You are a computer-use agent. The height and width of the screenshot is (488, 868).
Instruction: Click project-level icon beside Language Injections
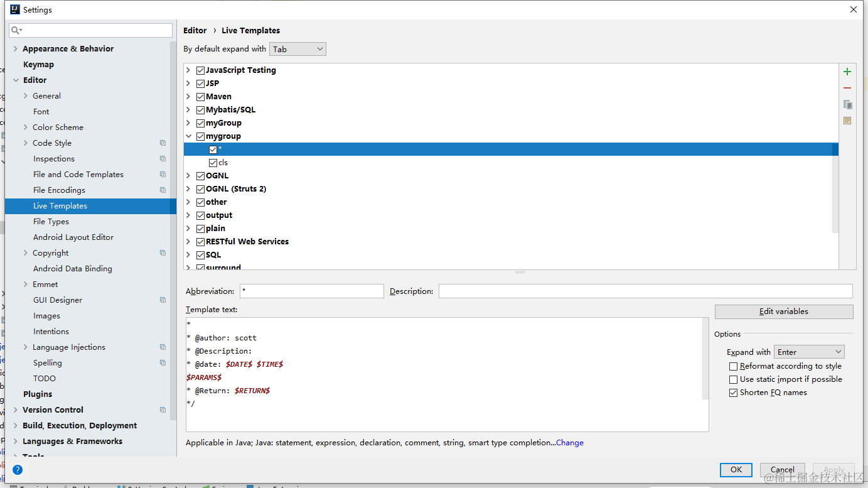tap(163, 347)
